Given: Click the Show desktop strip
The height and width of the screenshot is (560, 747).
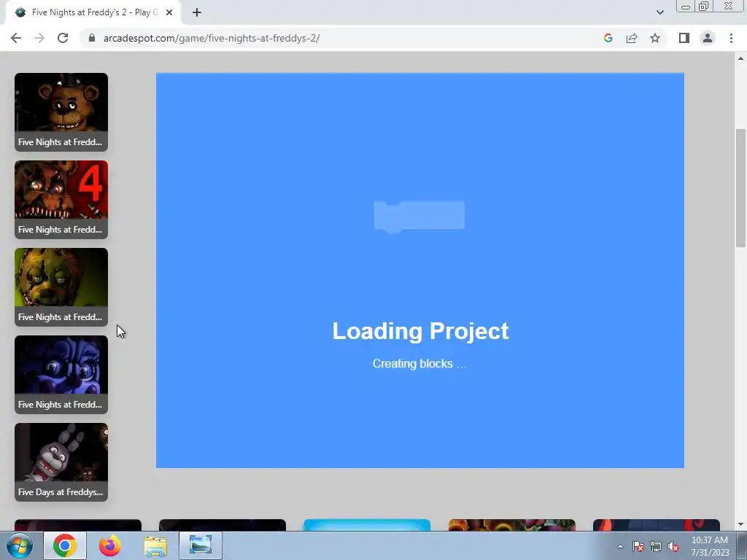Looking at the screenshot, I should (742, 545).
